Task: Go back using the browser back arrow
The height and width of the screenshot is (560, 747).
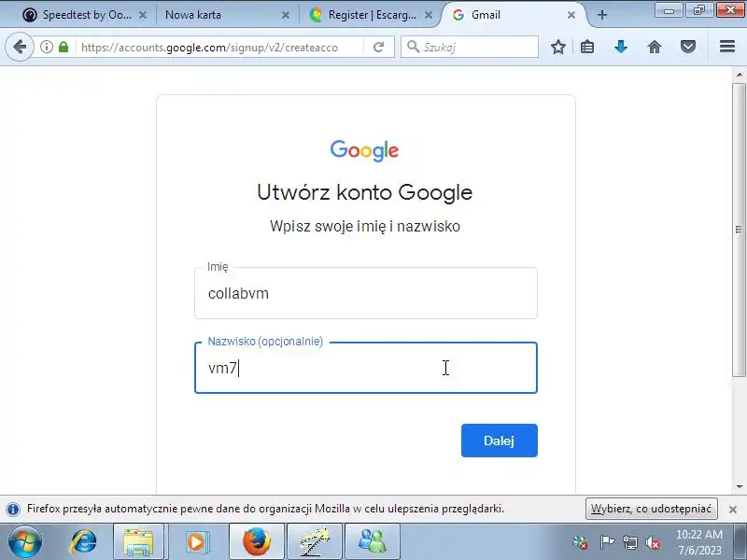Action: [x=20, y=47]
